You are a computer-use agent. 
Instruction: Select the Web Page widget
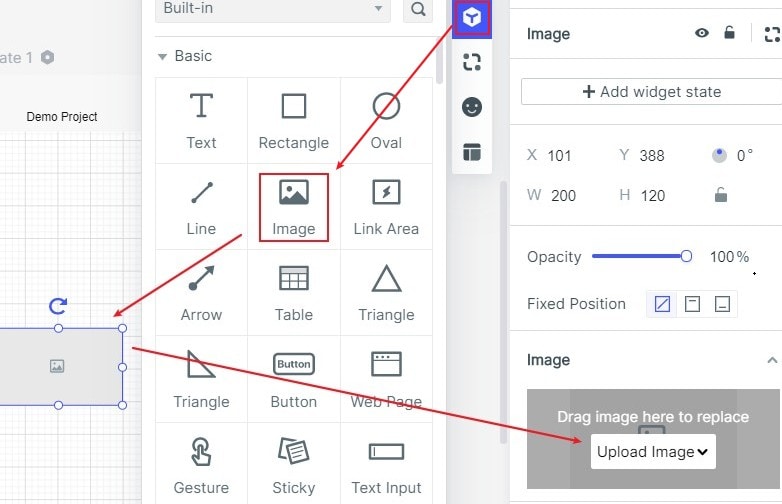pos(386,379)
